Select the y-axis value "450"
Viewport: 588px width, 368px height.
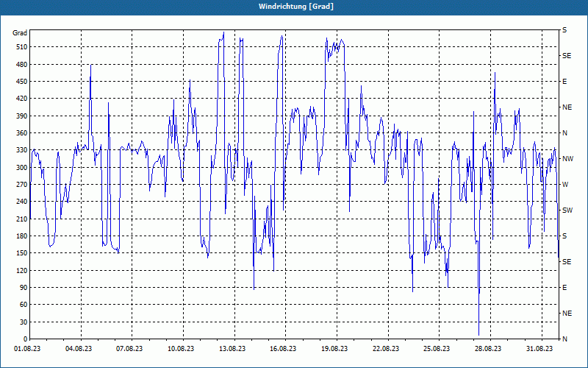(21, 82)
